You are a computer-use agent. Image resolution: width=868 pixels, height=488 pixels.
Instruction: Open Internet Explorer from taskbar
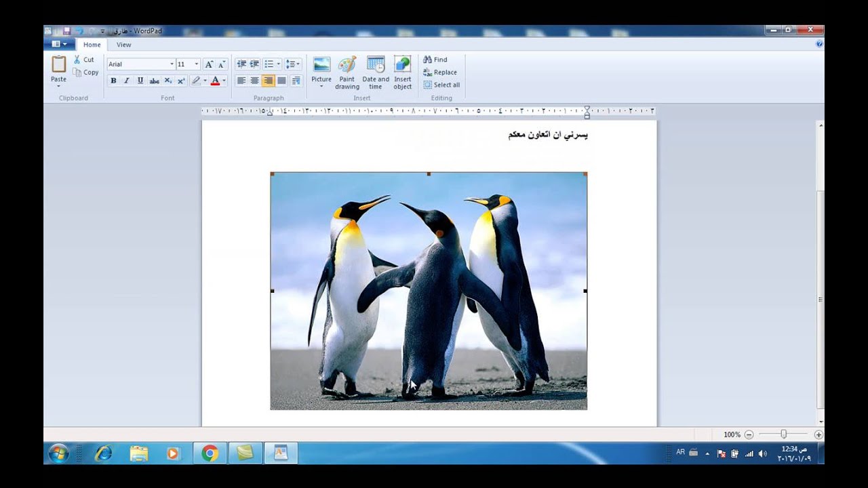click(x=103, y=453)
